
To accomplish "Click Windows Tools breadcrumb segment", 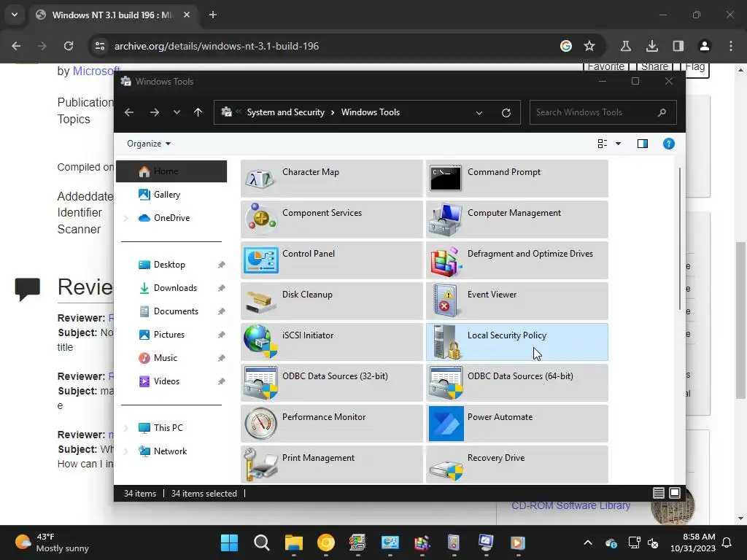I will [x=370, y=112].
